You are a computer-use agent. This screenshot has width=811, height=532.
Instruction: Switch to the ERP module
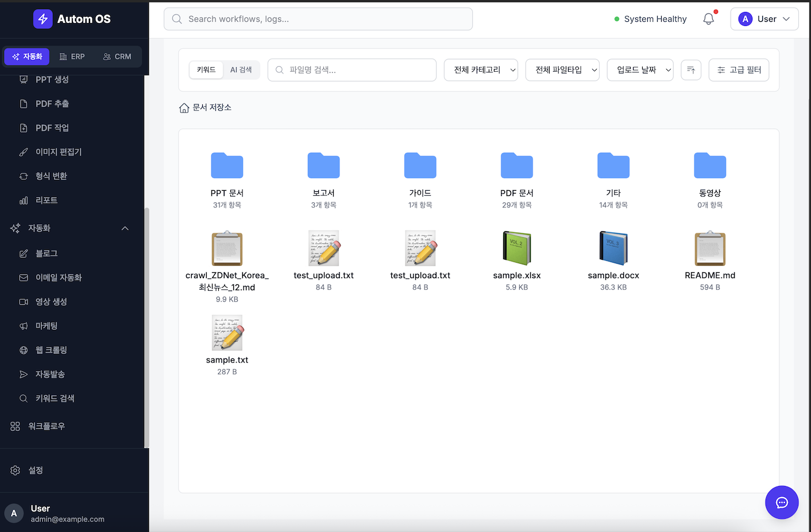(x=72, y=57)
